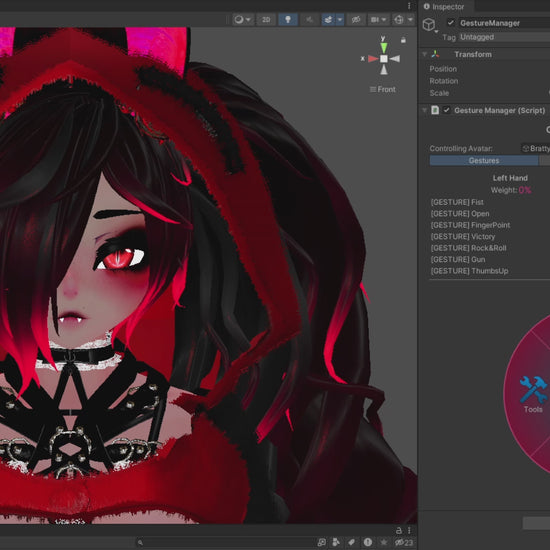Click the favorites star icon
550x550 pixels.
[x=384, y=543]
